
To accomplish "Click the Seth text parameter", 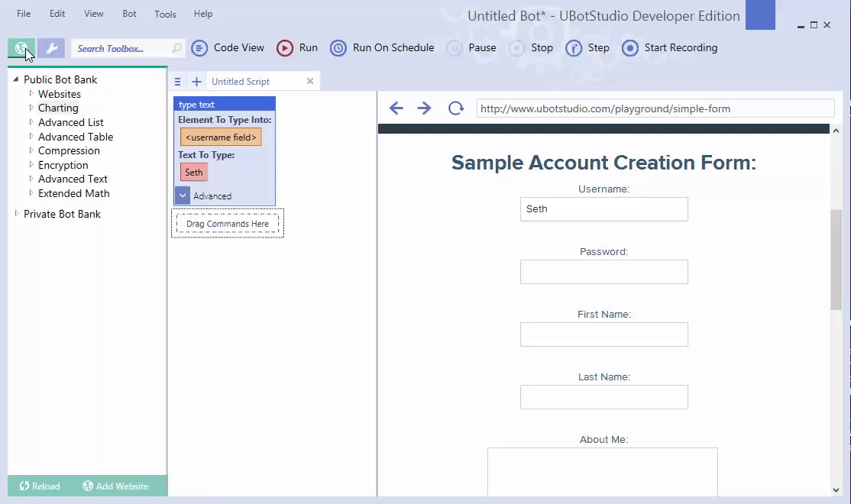I will [194, 173].
